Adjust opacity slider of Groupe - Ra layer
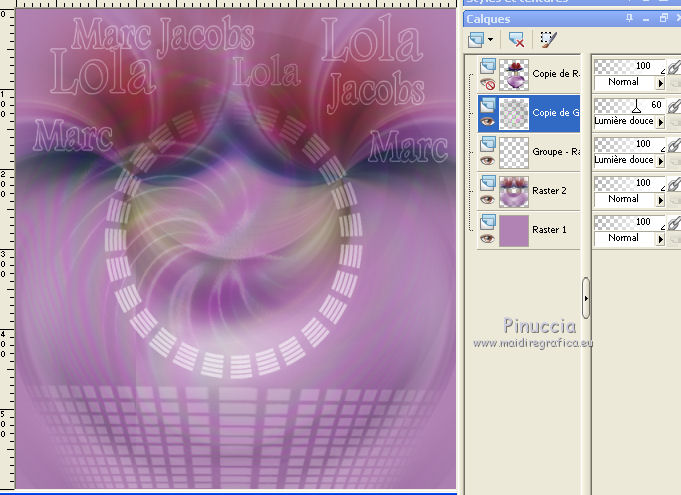This screenshot has width=681, height=495. [629, 145]
